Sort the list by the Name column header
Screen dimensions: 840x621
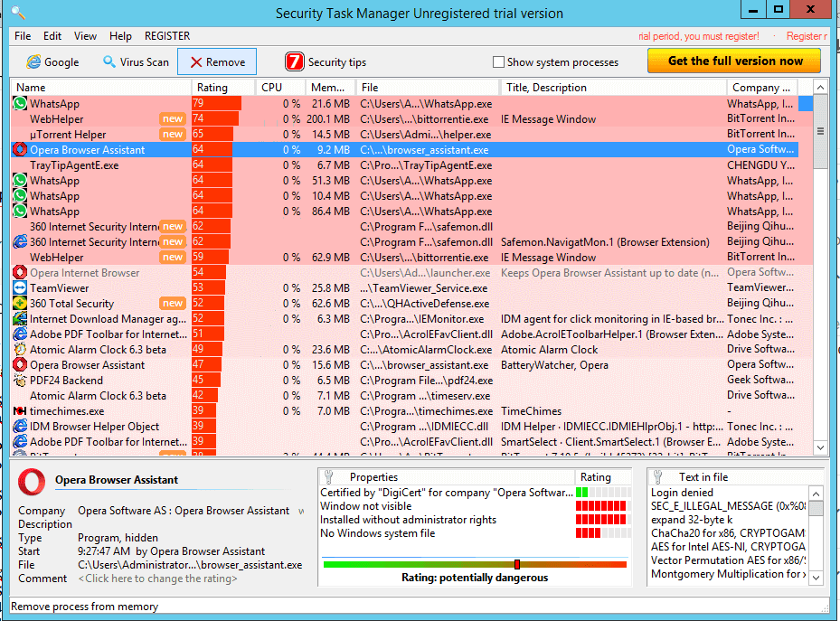click(100, 88)
